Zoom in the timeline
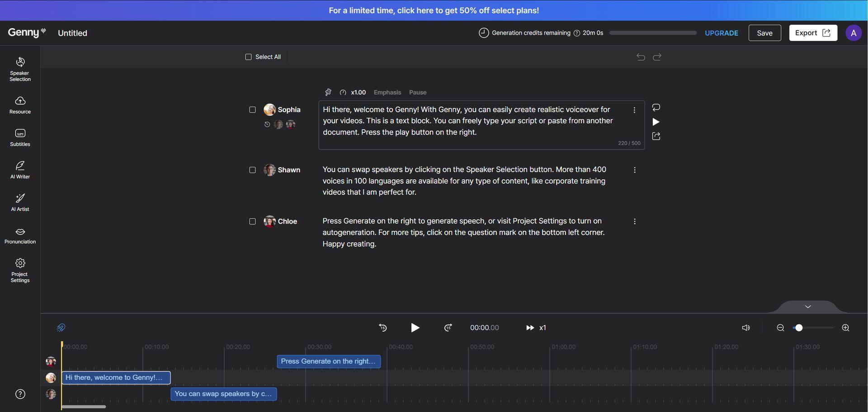This screenshot has height=412, width=868. (x=845, y=328)
